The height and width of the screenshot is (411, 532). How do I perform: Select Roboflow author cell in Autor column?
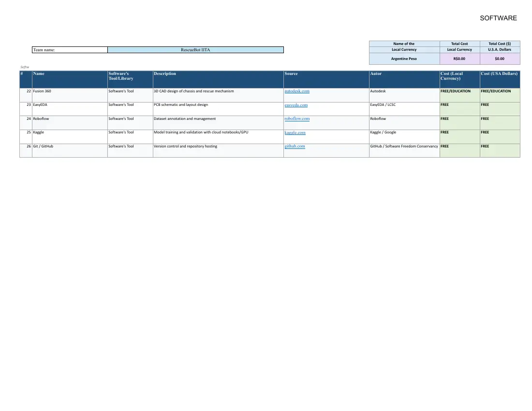(404, 123)
